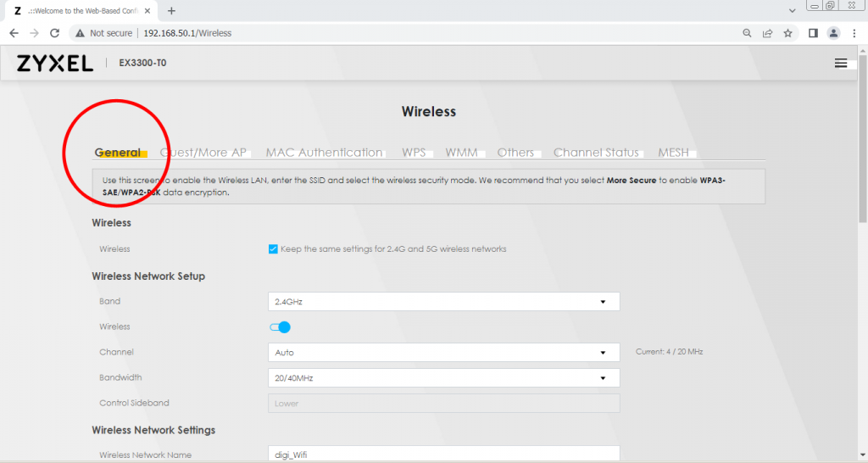Expand the Bandwidth 20/40MHz dropdown
The image size is (868, 463).
pos(443,378)
